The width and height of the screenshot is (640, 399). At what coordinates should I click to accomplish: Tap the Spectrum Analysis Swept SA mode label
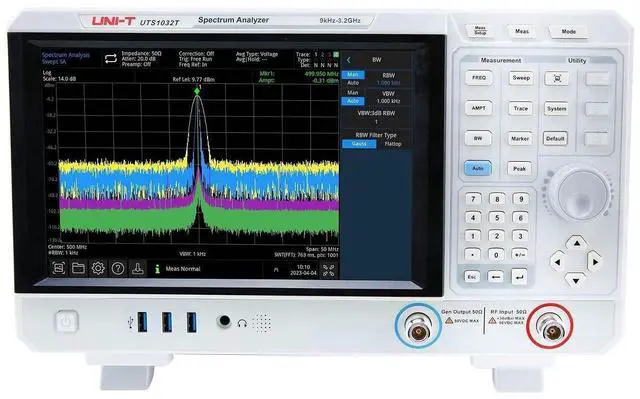[66, 58]
